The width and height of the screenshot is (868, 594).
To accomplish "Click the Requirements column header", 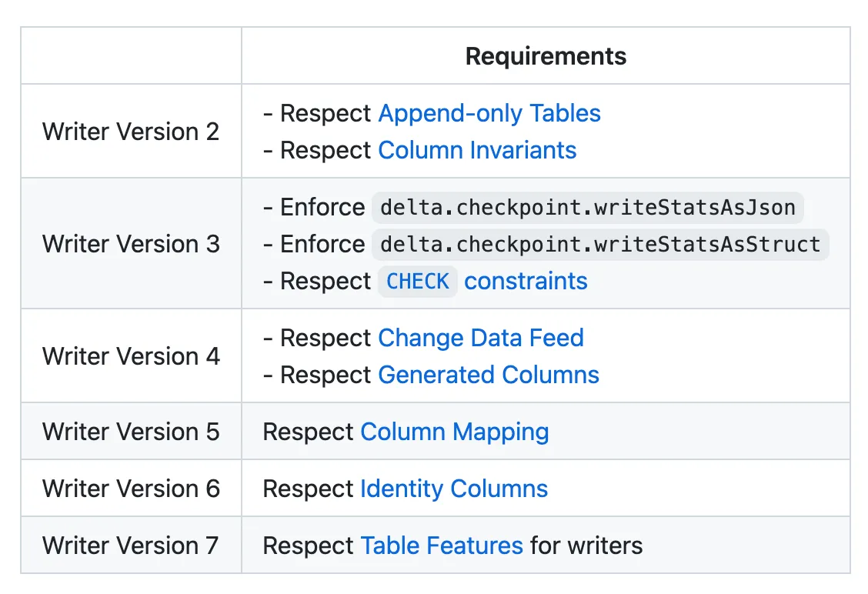I will pyautogui.click(x=546, y=56).
